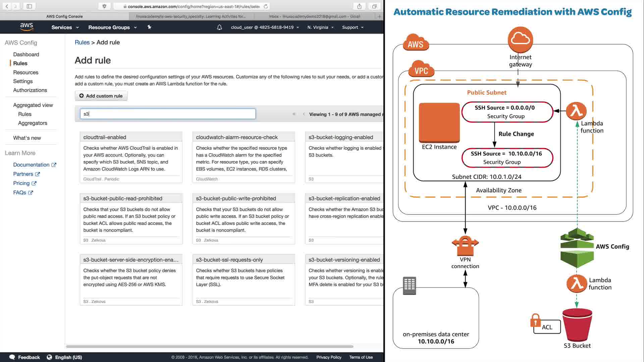644x362 pixels.
Task: Select Dashboard in AWS Config sidebar
Action: pyautogui.click(x=26, y=54)
